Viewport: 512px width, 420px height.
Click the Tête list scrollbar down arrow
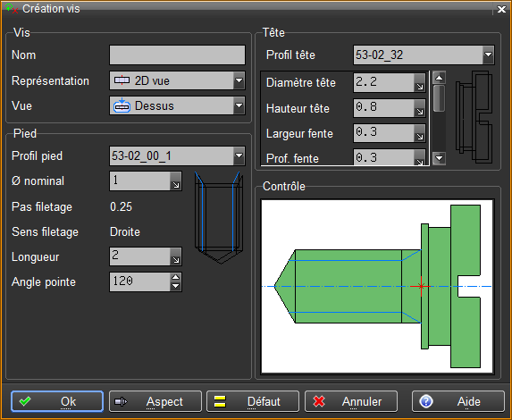pyautogui.click(x=440, y=158)
